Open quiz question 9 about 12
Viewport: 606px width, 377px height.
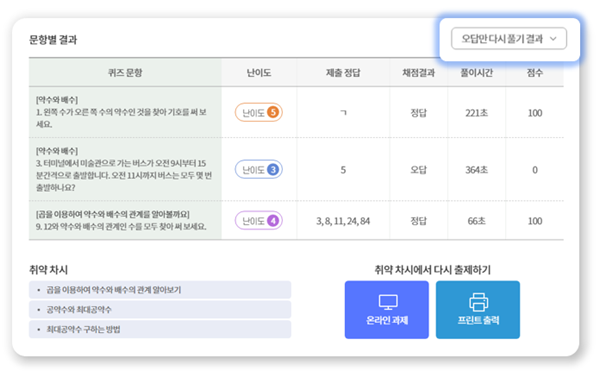(x=121, y=220)
